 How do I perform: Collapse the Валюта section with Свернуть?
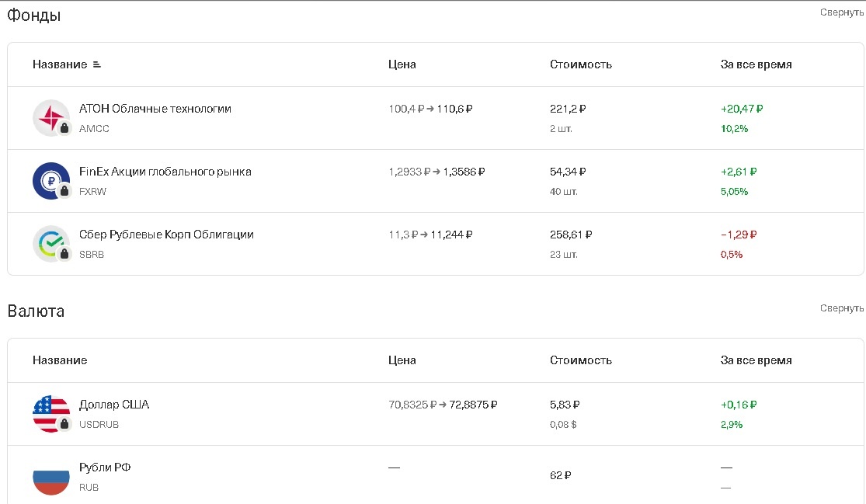pyautogui.click(x=841, y=308)
